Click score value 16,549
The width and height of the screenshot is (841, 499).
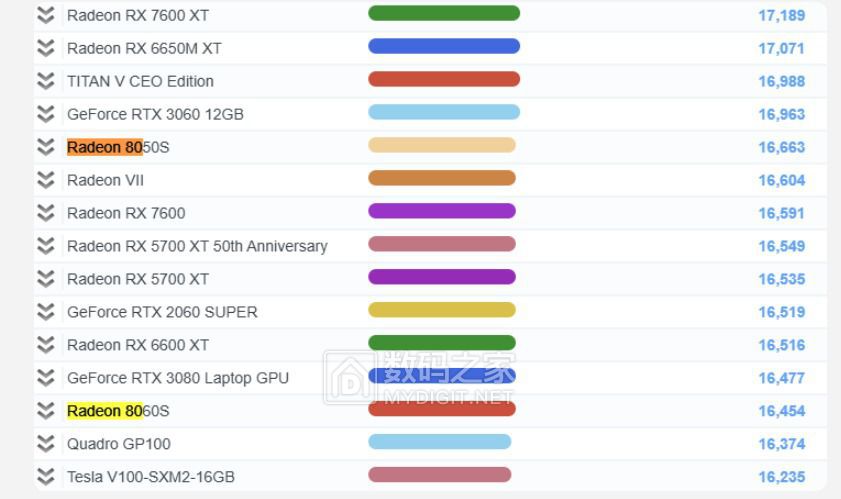point(781,246)
